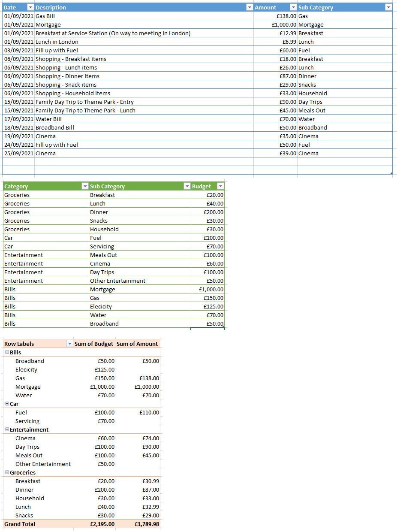The height and width of the screenshot is (532, 397).
Task: Select the £125.00 budget cell in budget table
Action: [208, 306]
